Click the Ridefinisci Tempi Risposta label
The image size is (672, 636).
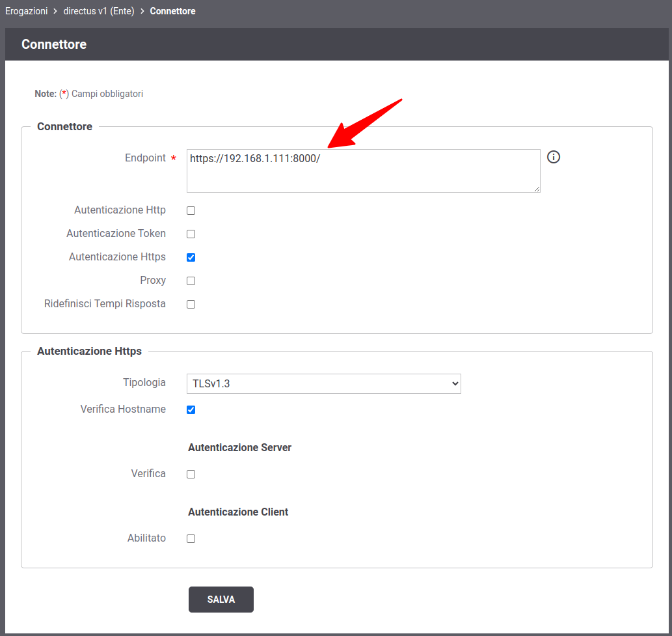(x=105, y=304)
